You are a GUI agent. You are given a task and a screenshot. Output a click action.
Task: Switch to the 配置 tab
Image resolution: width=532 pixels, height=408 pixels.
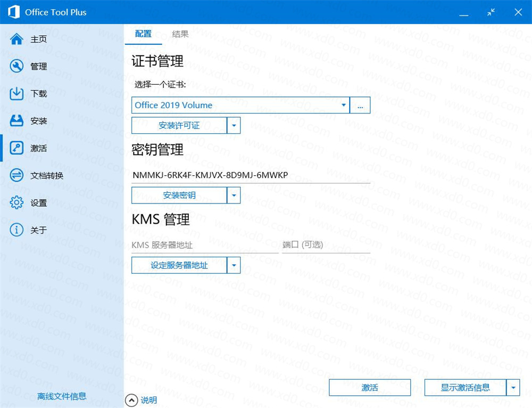pyautogui.click(x=143, y=34)
